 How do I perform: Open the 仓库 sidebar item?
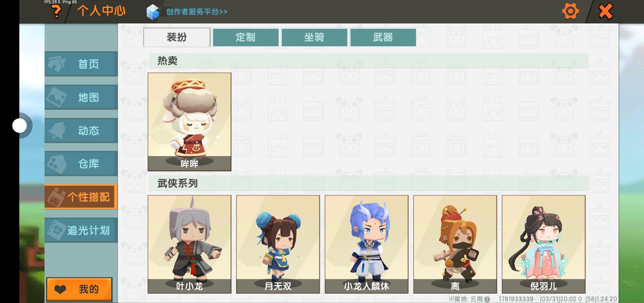81,164
